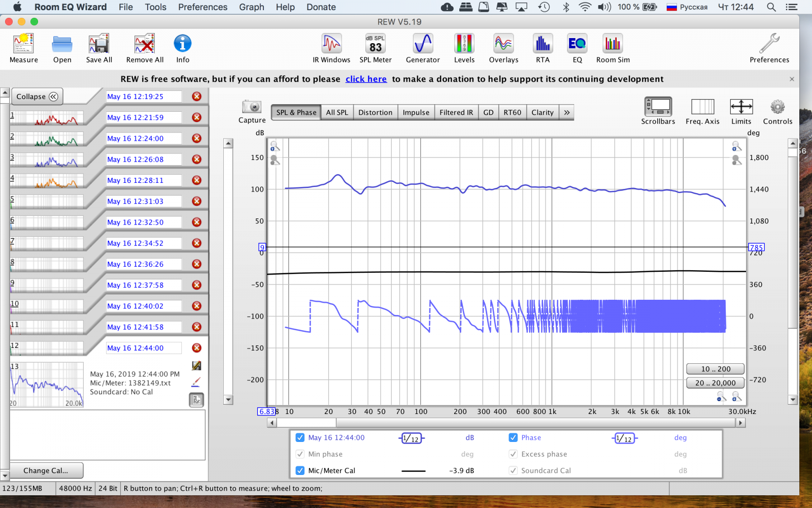Open Room Sim tool

tap(613, 44)
